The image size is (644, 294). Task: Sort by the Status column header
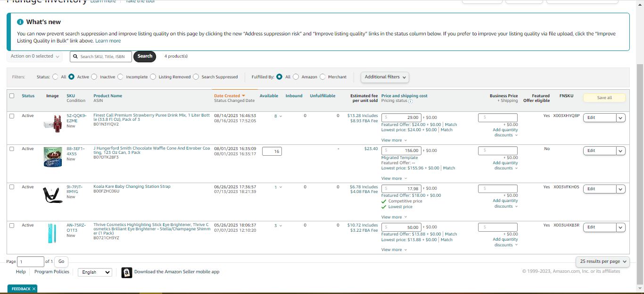(28, 96)
